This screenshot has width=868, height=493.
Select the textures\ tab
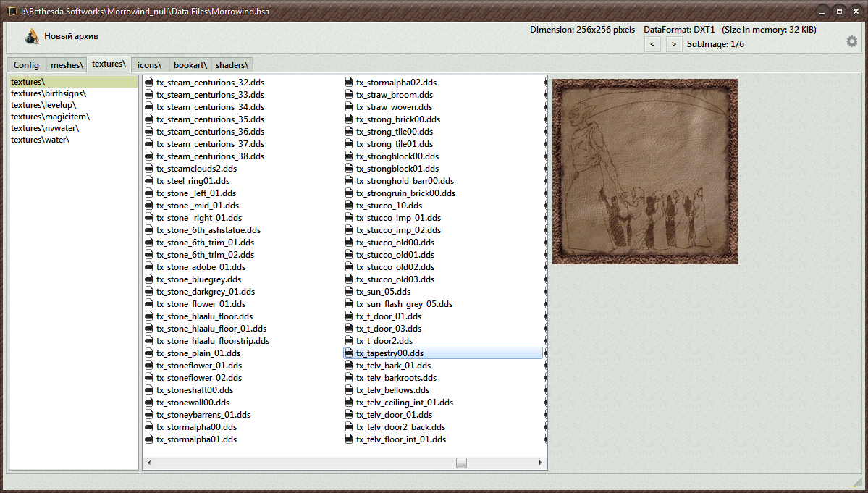pyautogui.click(x=109, y=64)
